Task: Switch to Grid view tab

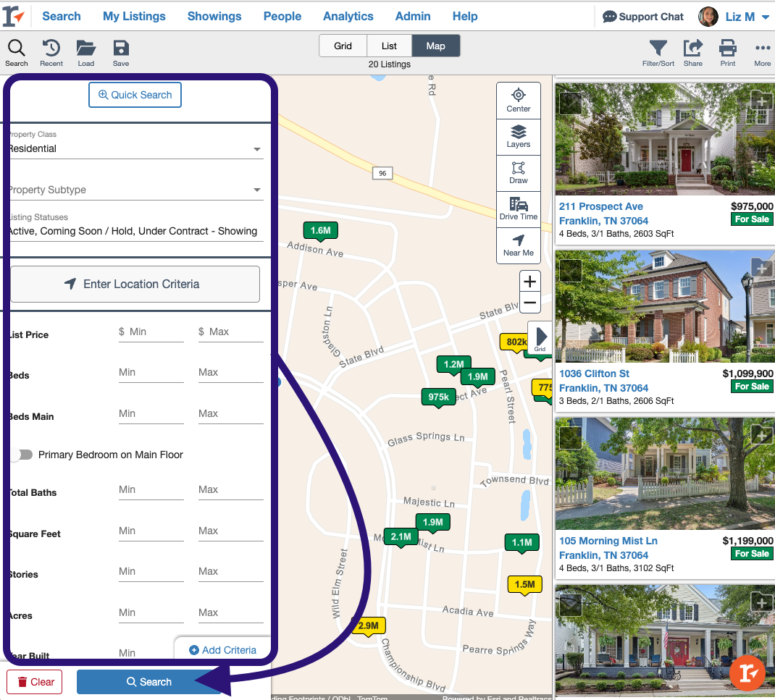Action: point(343,46)
